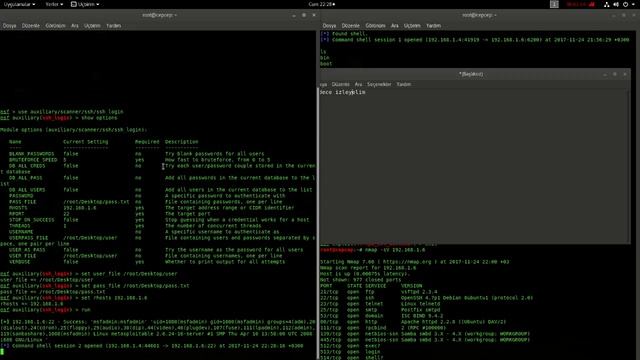Close the left terminal window
Viewport: 640px width, 360px height.
click(314, 15)
